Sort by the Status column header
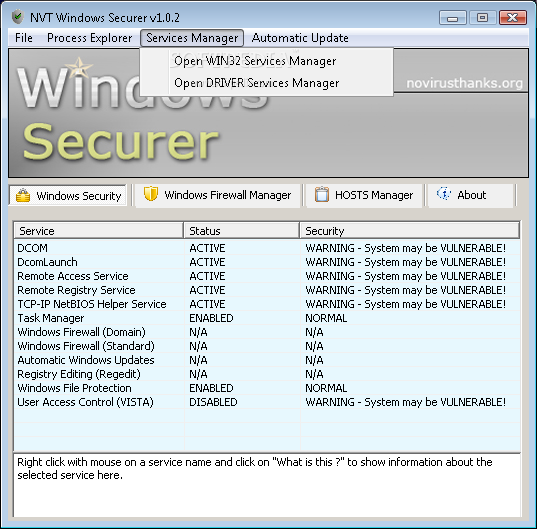The width and height of the screenshot is (537, 529). 242,231
